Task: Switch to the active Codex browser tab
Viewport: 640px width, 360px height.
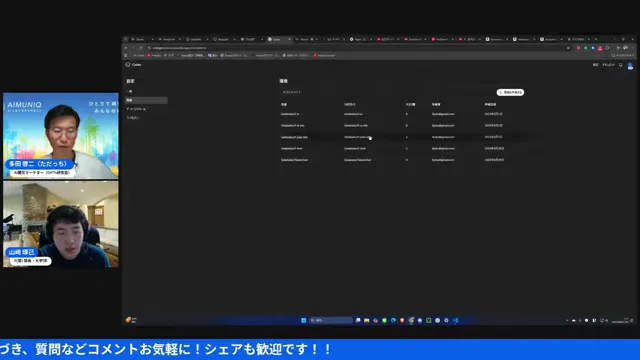Action: pos(279,39)
